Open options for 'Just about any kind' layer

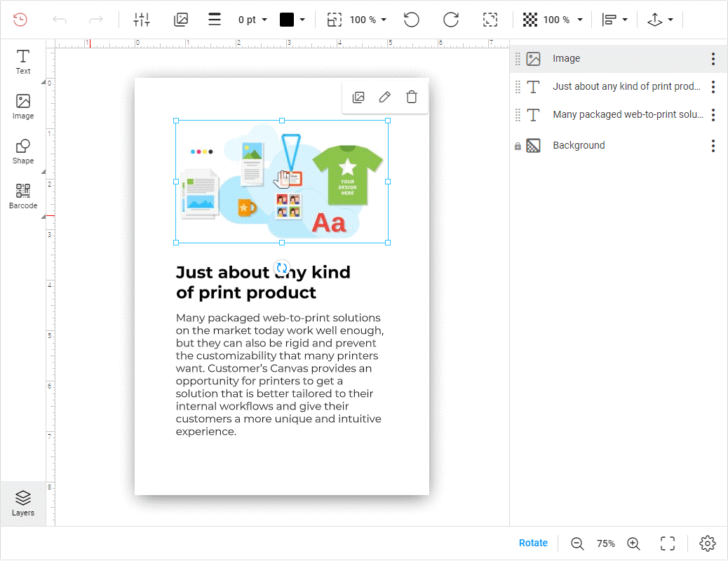[713, 87]
